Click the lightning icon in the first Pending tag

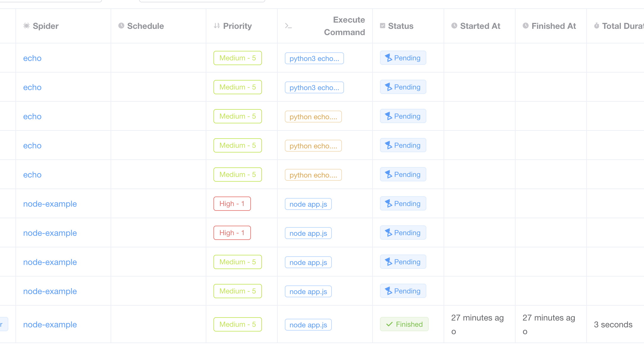point(389,58)
